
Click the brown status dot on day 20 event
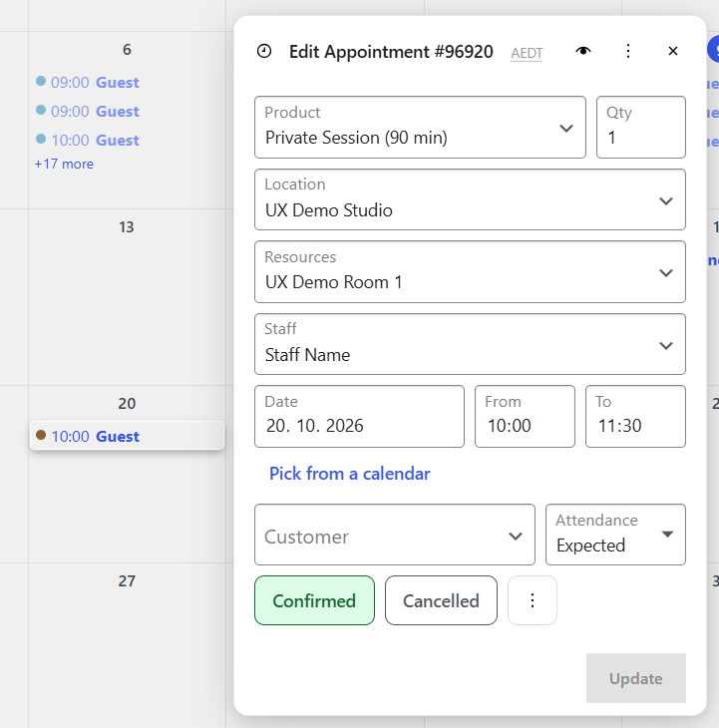pyautogui.click(x=41, y=435)
